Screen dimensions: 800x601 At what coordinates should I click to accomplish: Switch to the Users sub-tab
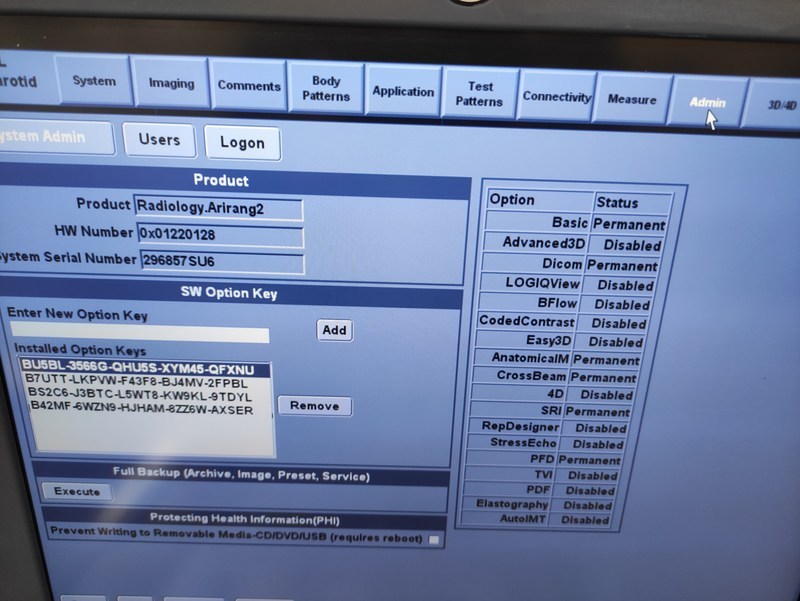(159, 140)
